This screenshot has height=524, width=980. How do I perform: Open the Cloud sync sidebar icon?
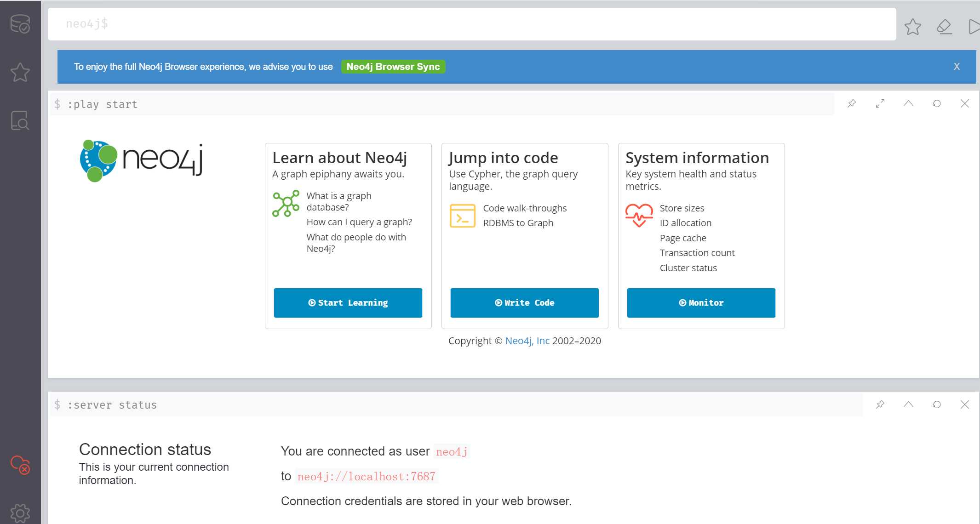pos(20,465)
